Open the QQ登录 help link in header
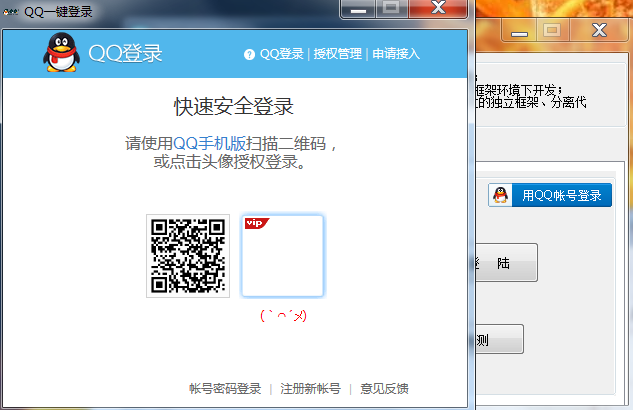Image resolution: width=633 pixels, height=410 pixels. click(x=281, y=54)
